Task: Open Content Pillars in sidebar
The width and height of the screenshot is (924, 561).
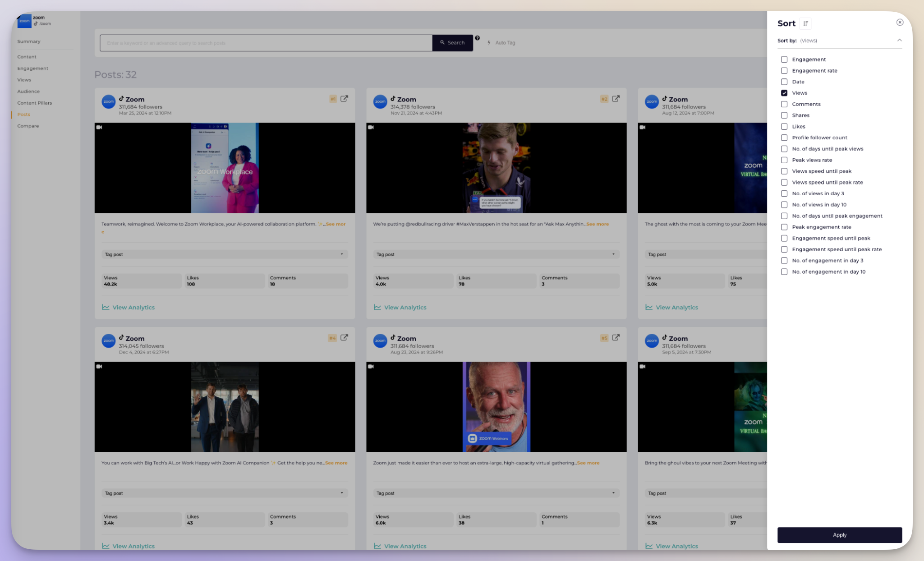Action: pyautogui.click(x=34, y=103)
